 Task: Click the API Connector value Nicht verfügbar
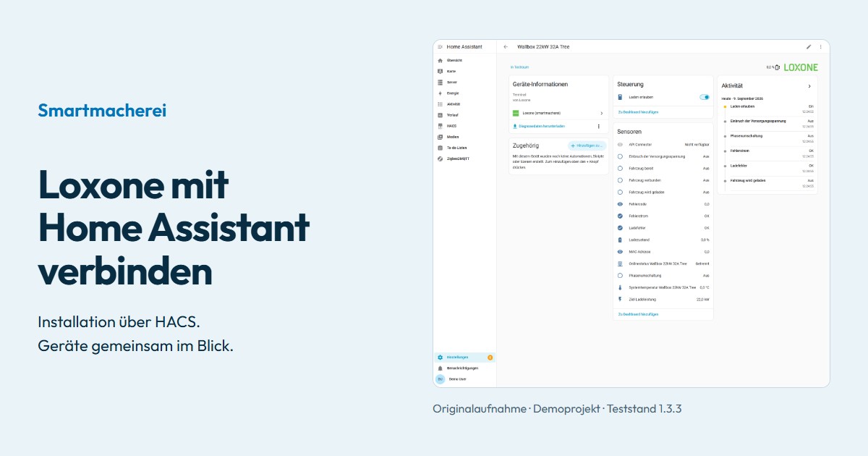point(697,144)
